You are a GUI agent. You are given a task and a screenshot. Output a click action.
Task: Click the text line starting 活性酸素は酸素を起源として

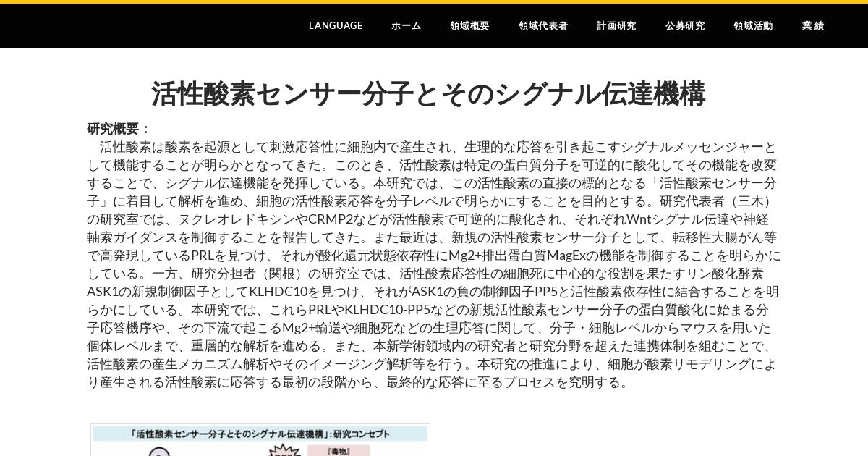(x=438, y=147)
